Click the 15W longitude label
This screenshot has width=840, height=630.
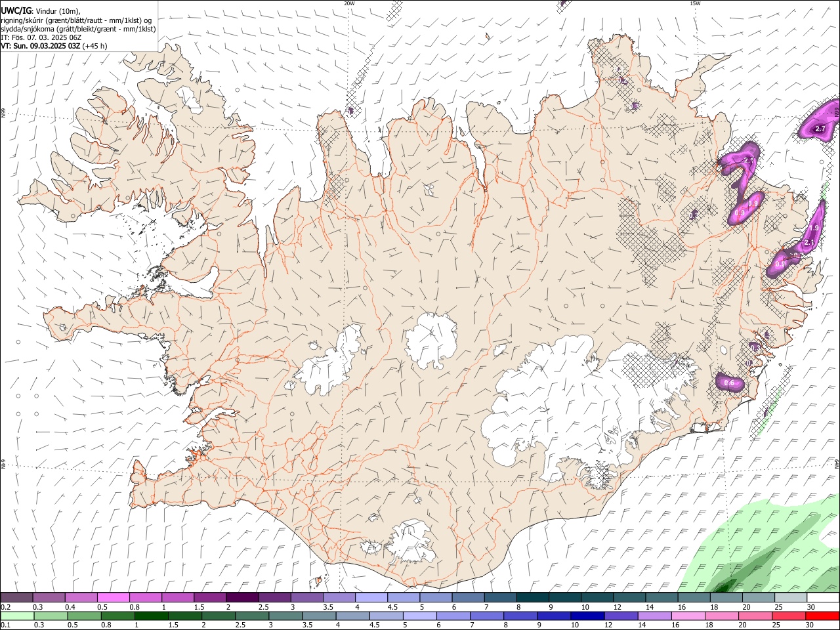pos(695,3)
